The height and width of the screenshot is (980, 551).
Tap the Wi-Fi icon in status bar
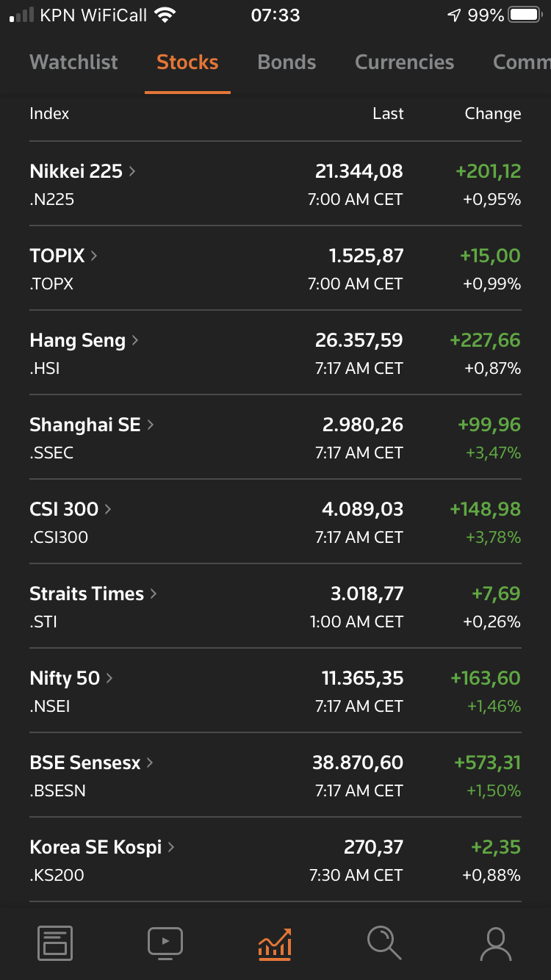(165, 15)
